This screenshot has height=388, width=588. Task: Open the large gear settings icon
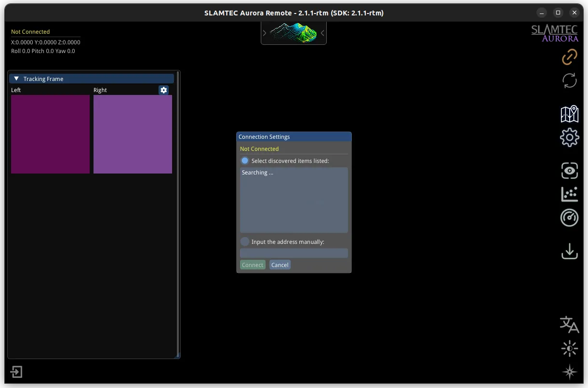point(570,138)
